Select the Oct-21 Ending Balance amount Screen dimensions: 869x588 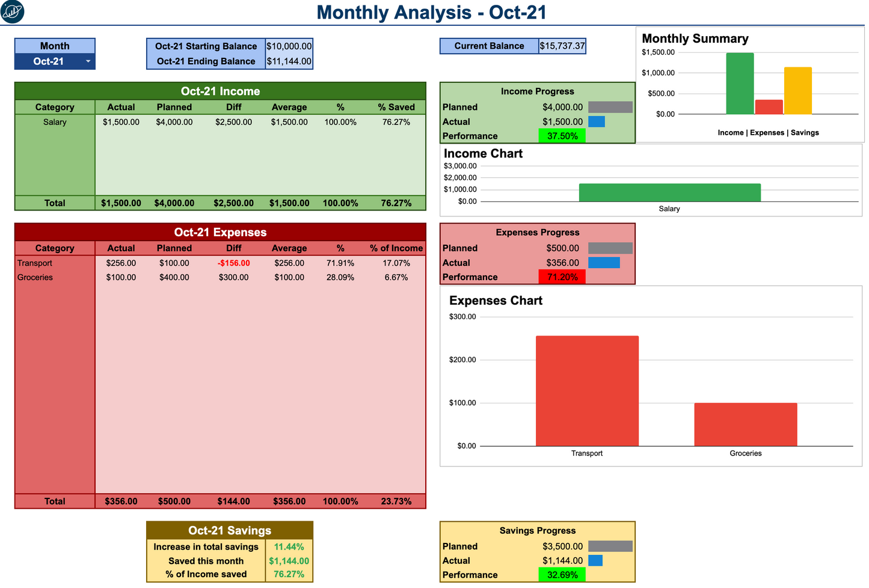(289, 61)
